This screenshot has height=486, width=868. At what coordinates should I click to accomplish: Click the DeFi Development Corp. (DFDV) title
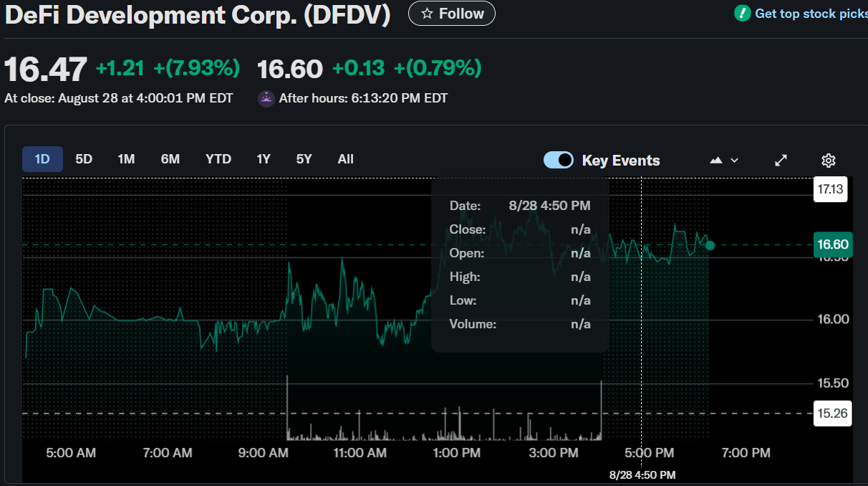pyautogui.click(x=198, y=14)
